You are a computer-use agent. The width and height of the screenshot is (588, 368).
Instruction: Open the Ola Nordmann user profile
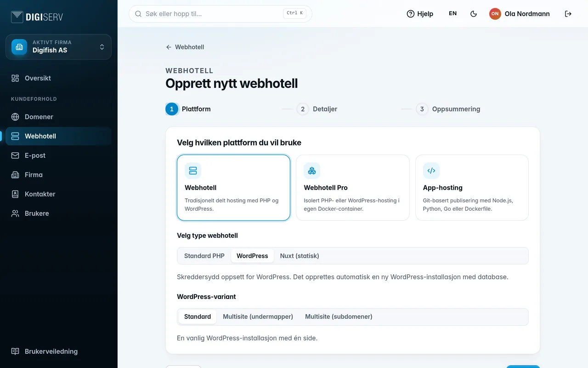520,14
